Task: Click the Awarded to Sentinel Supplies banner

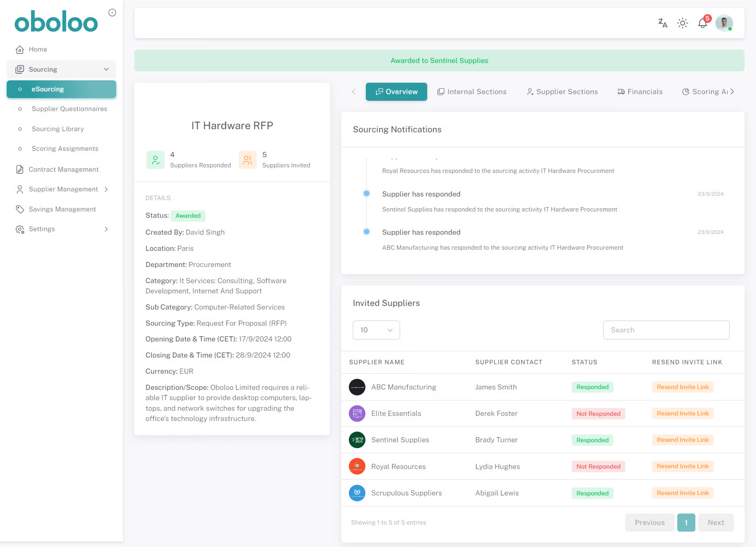Action: click(439, 60)
